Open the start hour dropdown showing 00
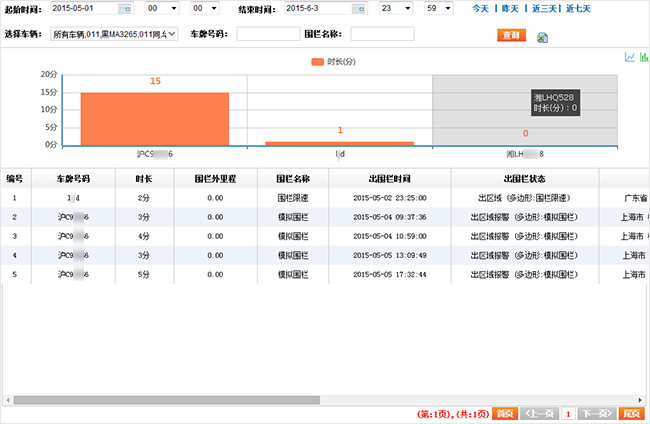Image resolution: width=650 pixels, height=424 pixels. [x=162, y=8]
